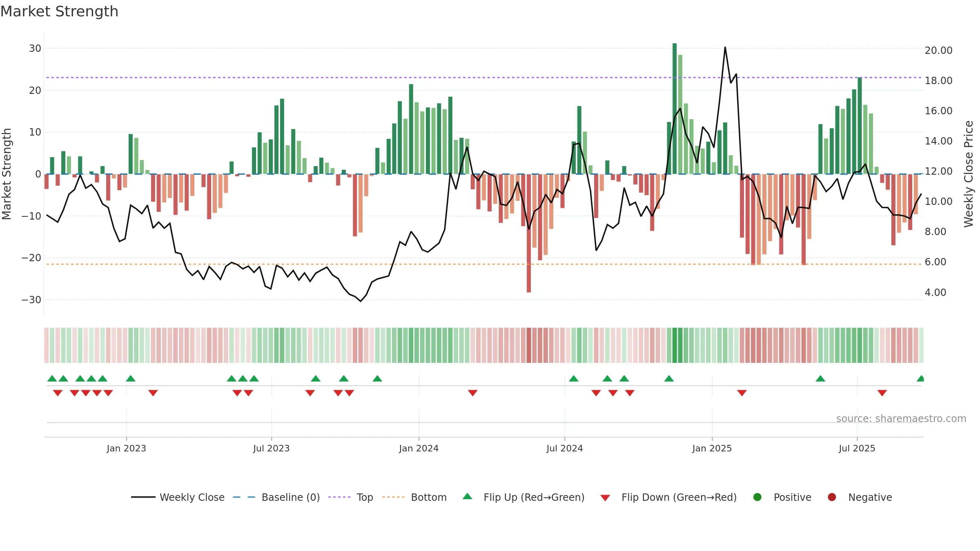Click the Market Strength y-axis title
The image size is (980, 551).
tap(7, 174)
